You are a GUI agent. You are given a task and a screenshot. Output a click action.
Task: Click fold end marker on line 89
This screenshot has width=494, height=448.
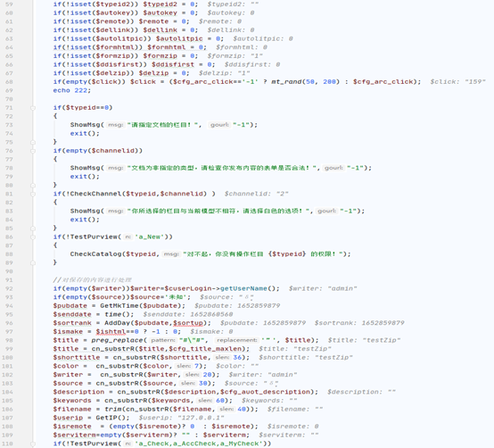(33, 263)
